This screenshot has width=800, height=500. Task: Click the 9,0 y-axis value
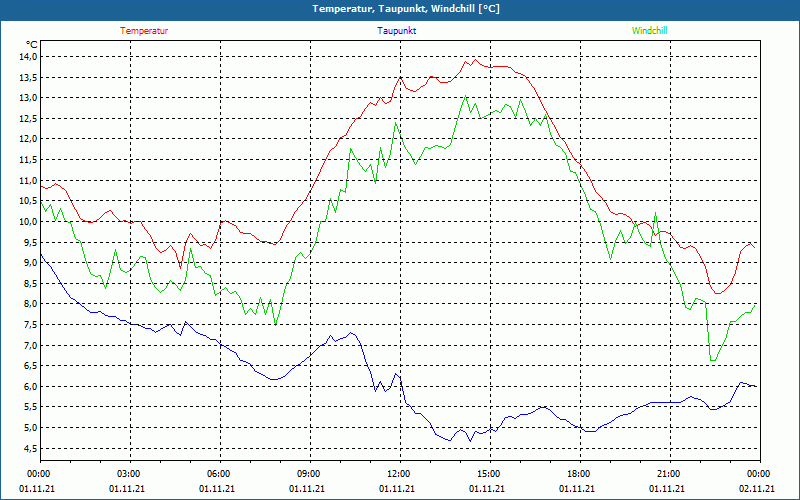click(30, 263)
